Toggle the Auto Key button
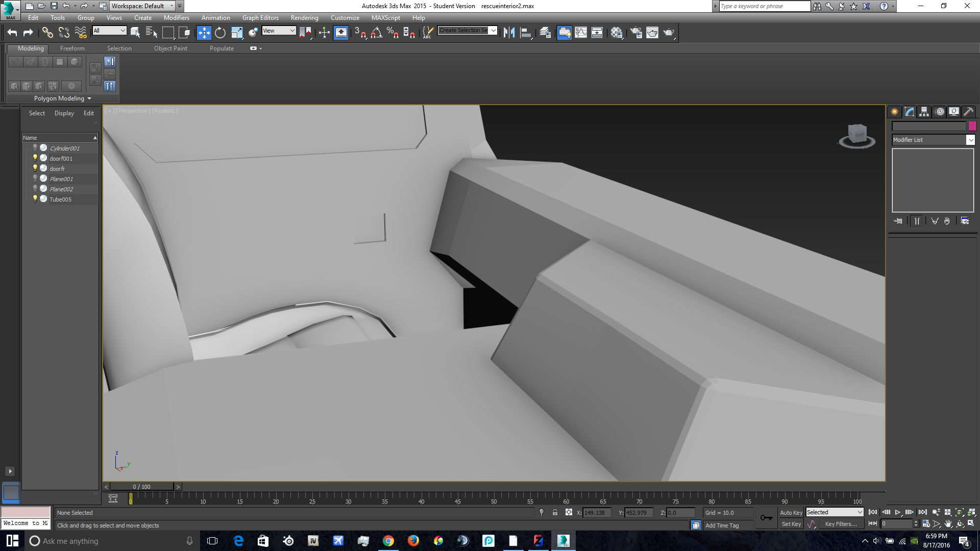This screenshot has height=551, width=980. coord(791,513)
